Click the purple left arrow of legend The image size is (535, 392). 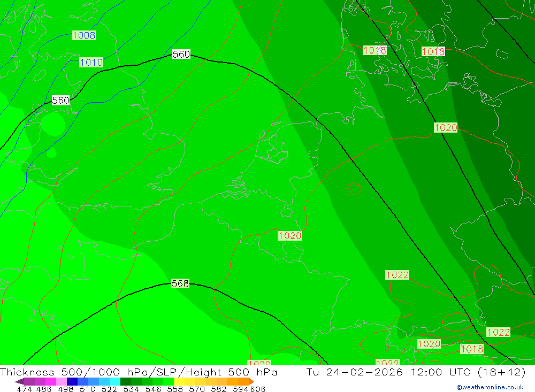pos(19,381)
